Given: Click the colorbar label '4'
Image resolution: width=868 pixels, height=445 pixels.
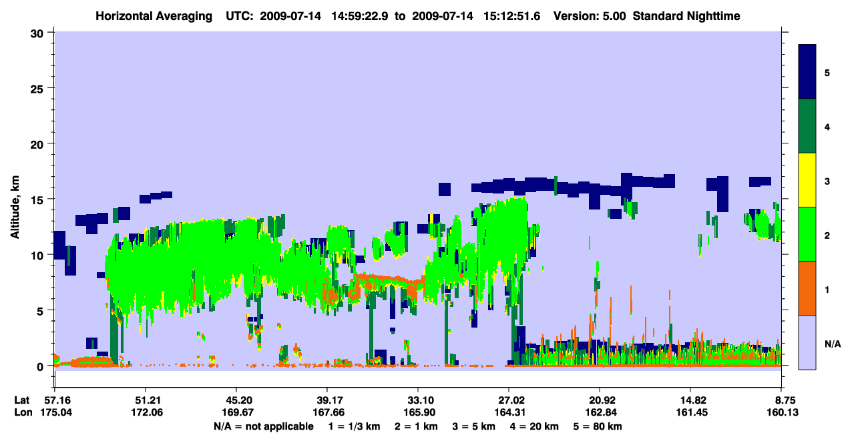Looking at the screenshot, I should coord(827,126).
